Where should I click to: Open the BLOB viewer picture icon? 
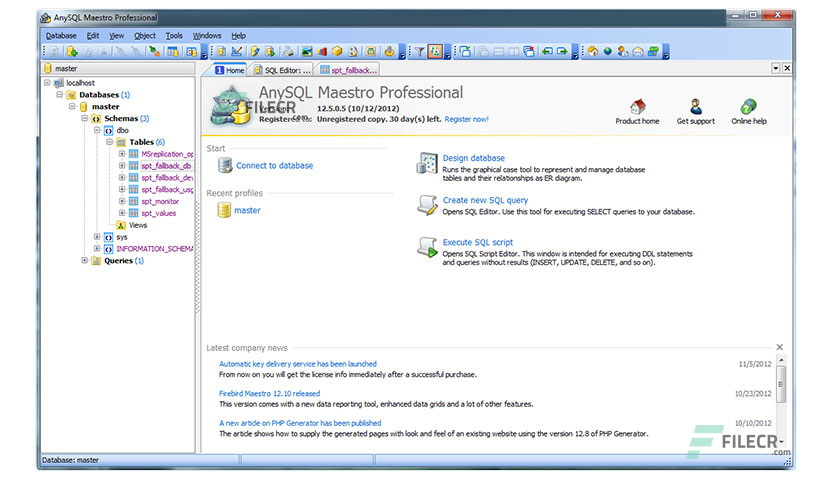pyautogui.click(x=307, y=52)
